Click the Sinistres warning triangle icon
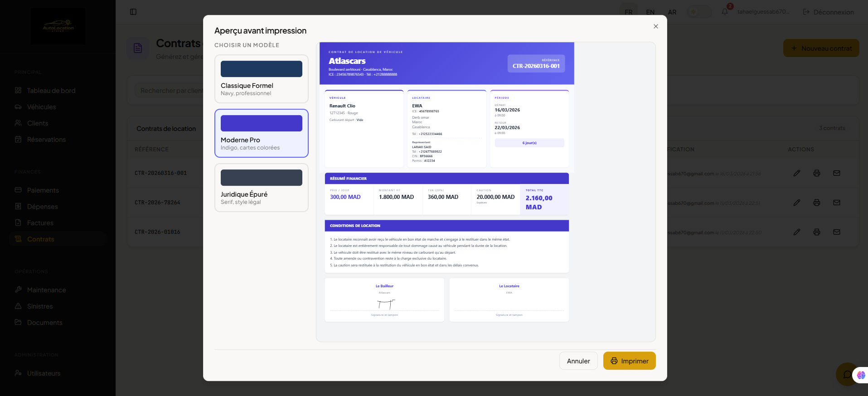868x396 pixels. 18,306
